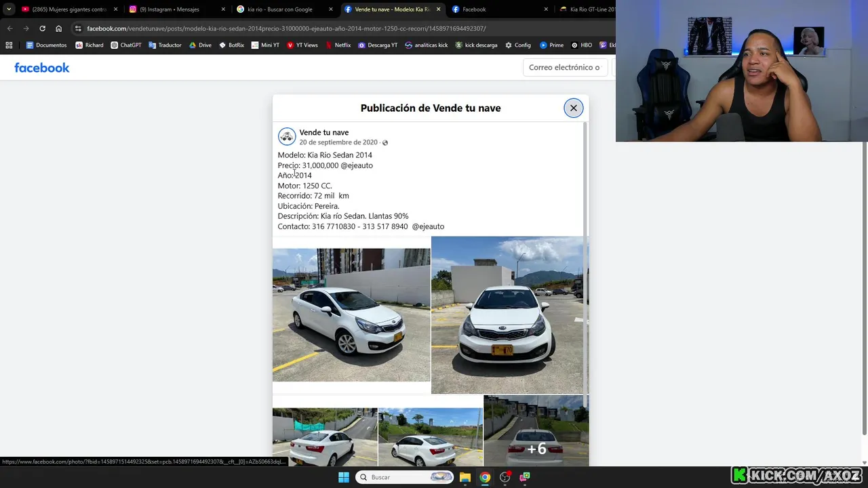868x488 pixels.
Task: Open File Explorer from taskbar
Action: 465,477
